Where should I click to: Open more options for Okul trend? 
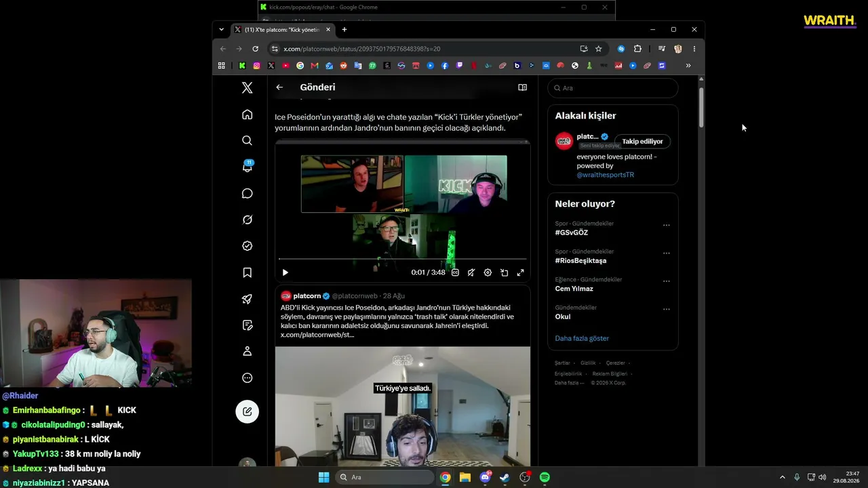tap(666, 309)
